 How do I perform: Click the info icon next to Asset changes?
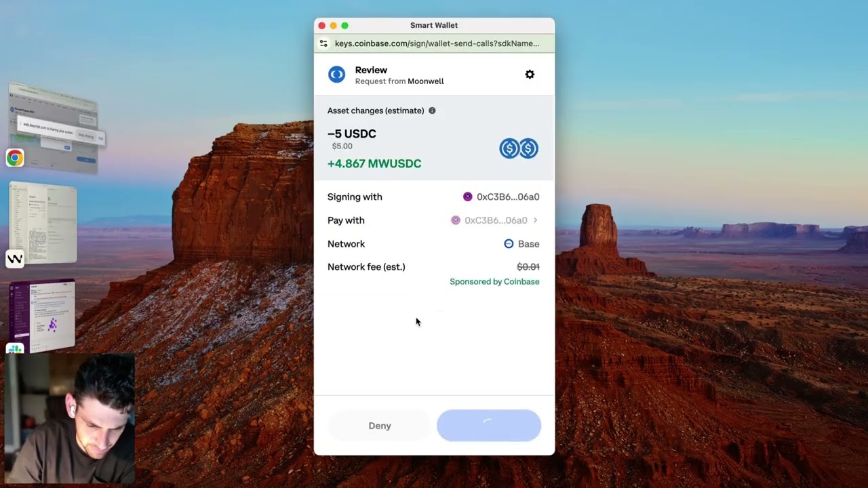[432, 110]
